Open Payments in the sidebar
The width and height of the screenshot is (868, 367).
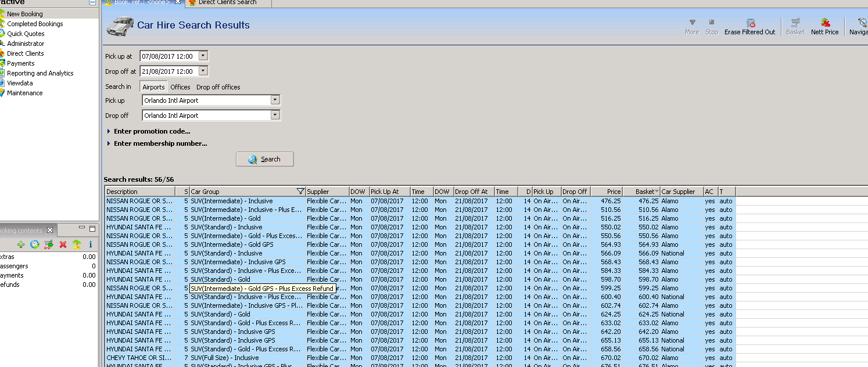(x=20, y=63)
